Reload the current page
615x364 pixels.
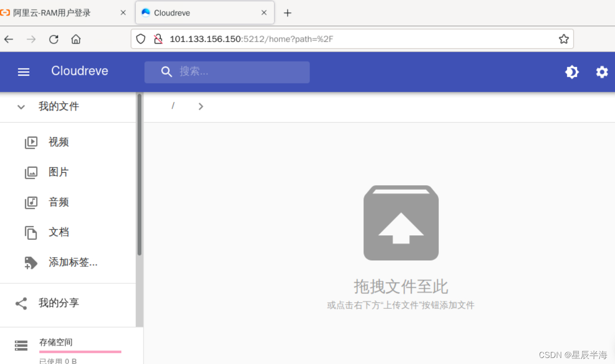[54, 39]
